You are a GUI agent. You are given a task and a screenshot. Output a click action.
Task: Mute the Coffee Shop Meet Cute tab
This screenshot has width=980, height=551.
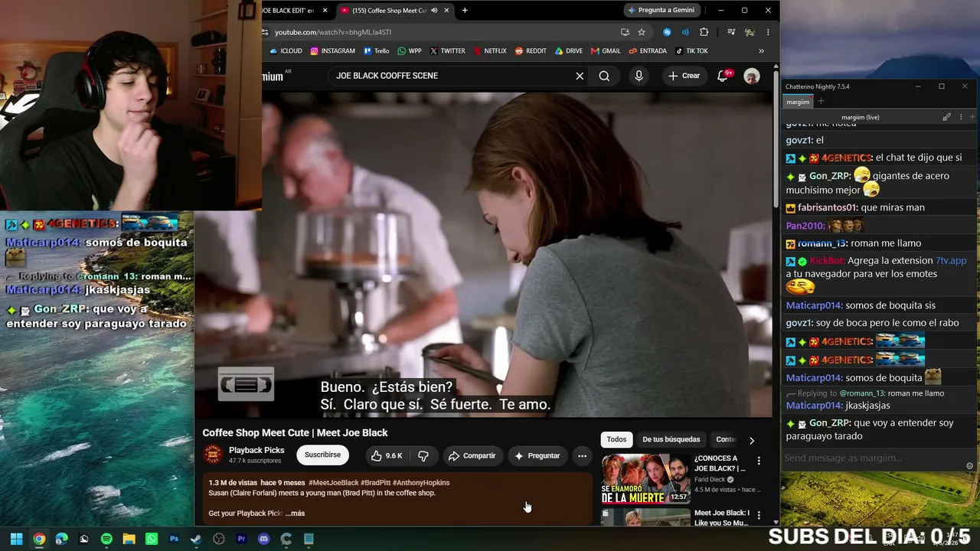(x=434, y=11)
